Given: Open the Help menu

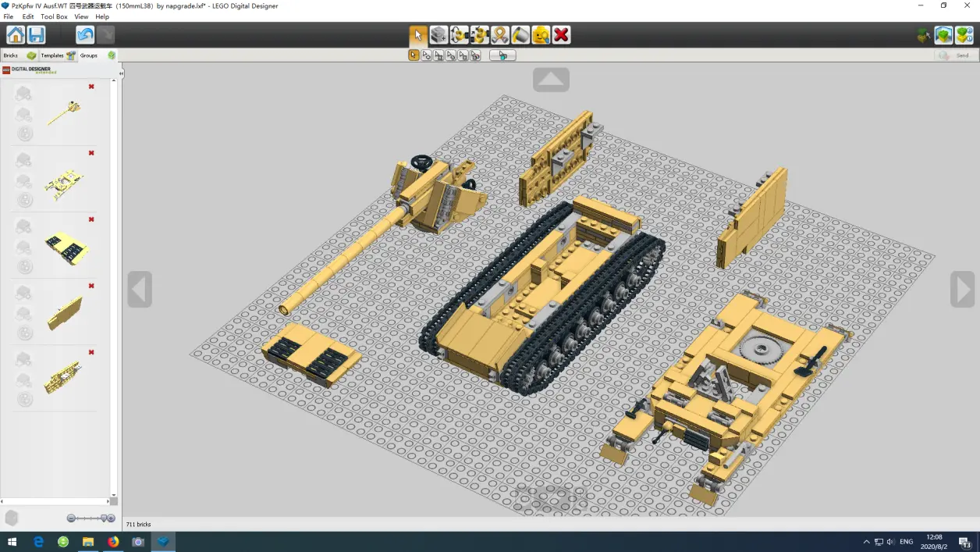Looking at the screenshot, I should click(x=102, y=16).
